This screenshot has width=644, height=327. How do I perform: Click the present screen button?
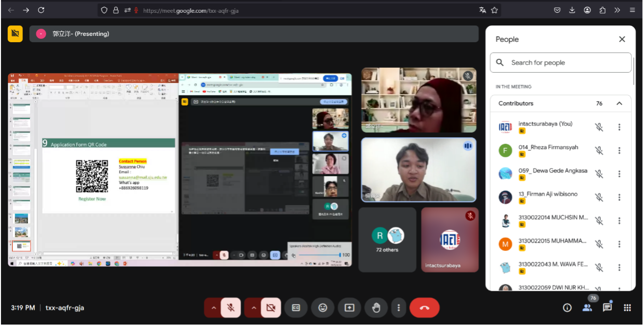[x=349, y=308]
